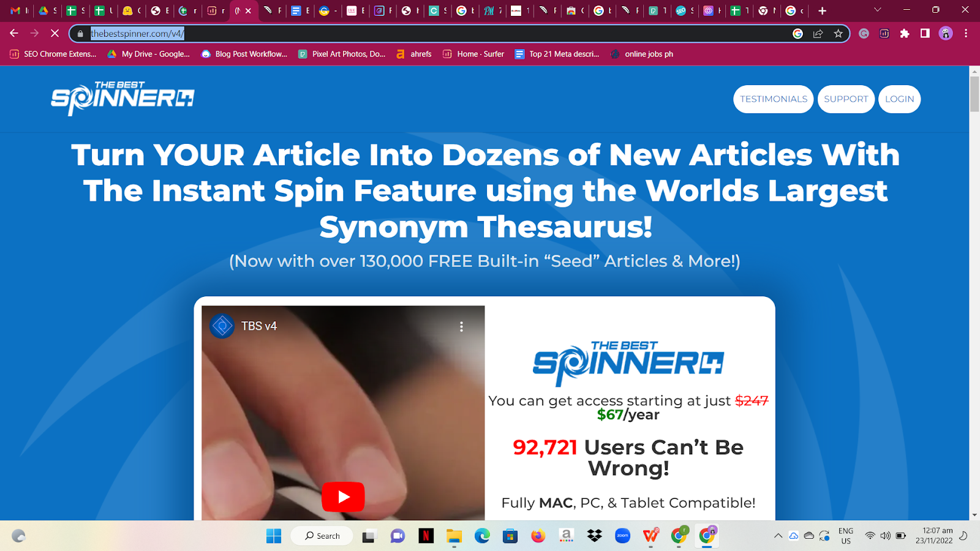Launch Zoom from the taskbar
This screenshot has height=551, width=980.
click(x=623, y=536)
